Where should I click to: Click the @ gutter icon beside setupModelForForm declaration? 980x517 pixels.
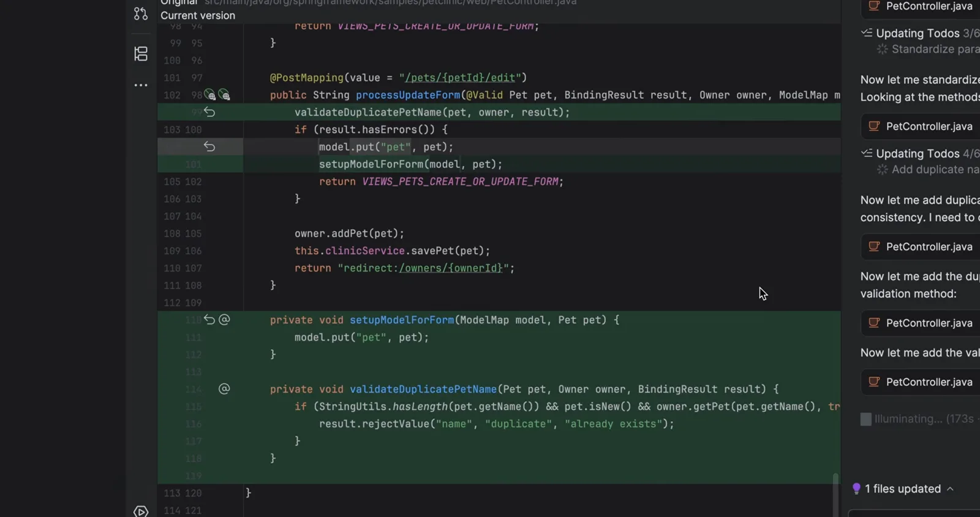[225, 320]
